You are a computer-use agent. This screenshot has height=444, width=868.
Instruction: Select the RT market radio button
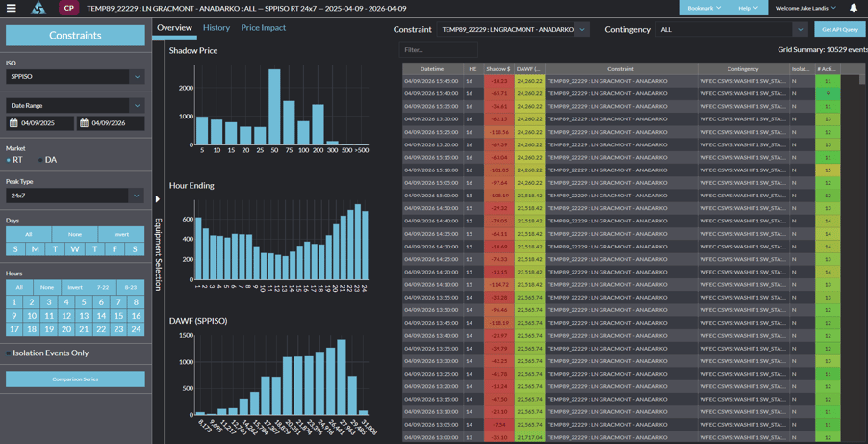point(10,160)
